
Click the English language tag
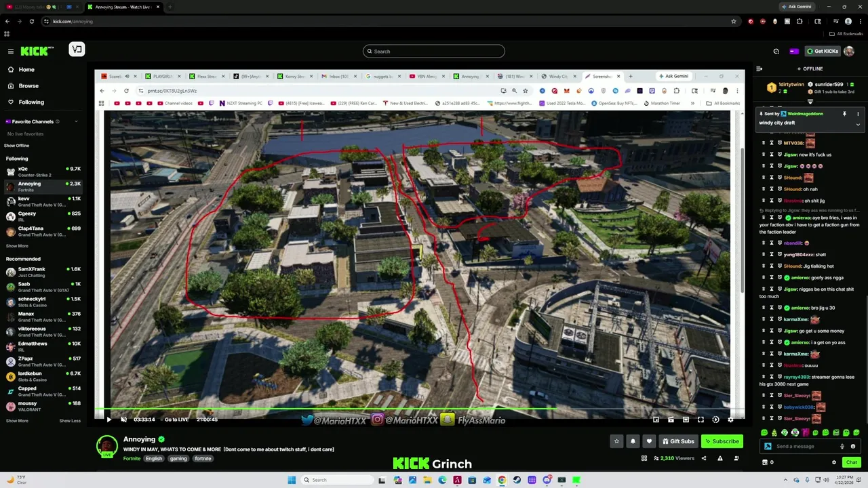pyautogui.click(x=154, y=458)
